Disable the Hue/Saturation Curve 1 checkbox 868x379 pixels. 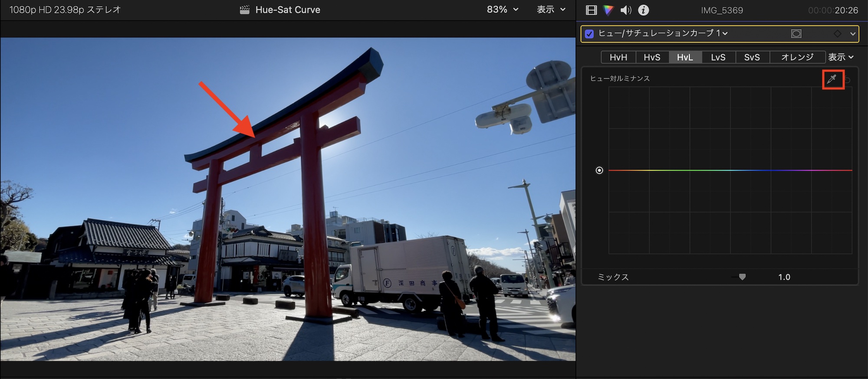589,34
